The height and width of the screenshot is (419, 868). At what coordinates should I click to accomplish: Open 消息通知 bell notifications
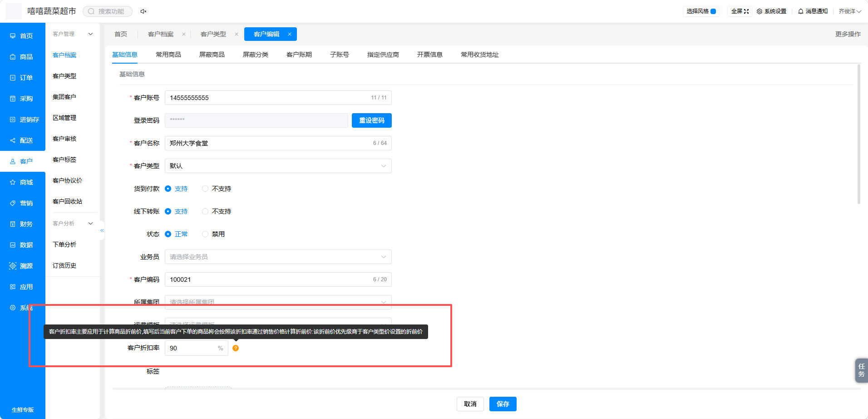(x=813, y=11)
